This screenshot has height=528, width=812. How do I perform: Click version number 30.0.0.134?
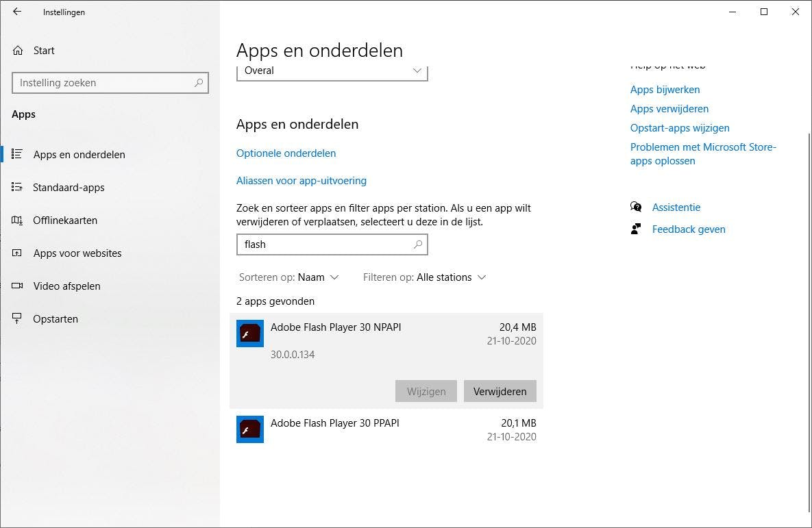click(x=293, y=355)
